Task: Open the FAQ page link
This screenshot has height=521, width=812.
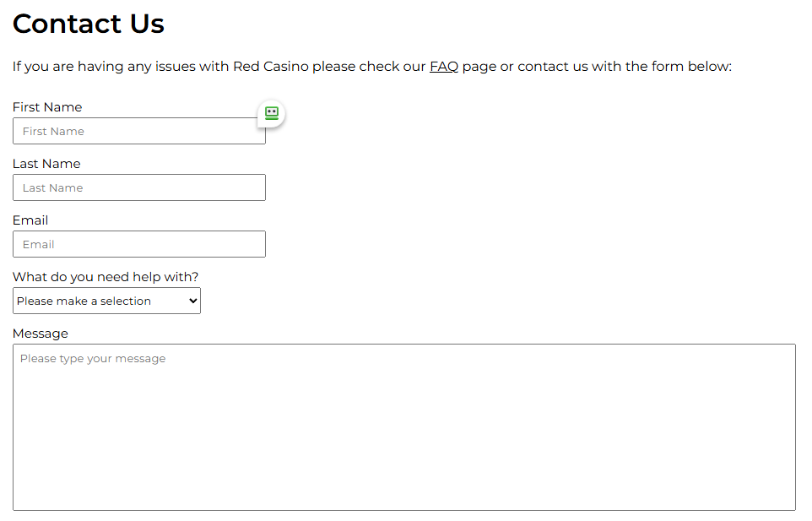Action: point(444,67)
